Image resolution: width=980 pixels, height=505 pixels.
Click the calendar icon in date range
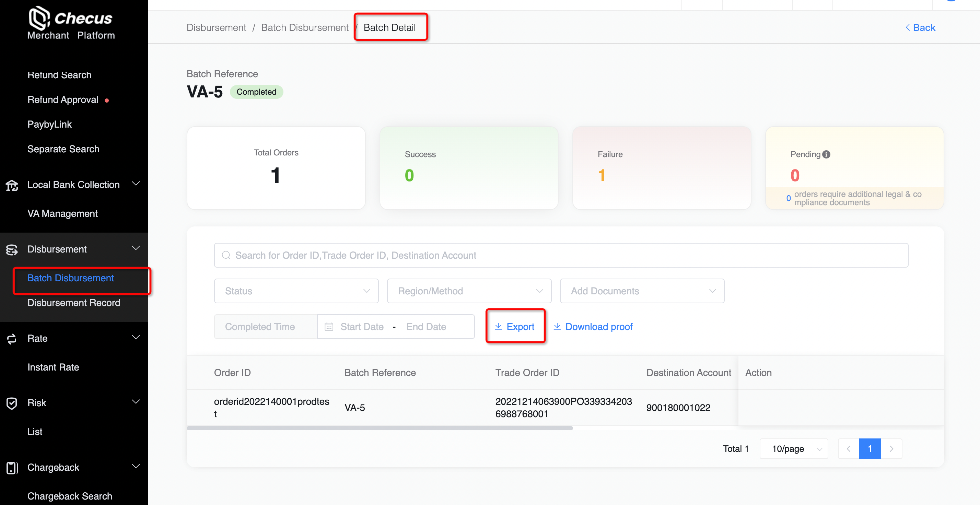point(329,327)
